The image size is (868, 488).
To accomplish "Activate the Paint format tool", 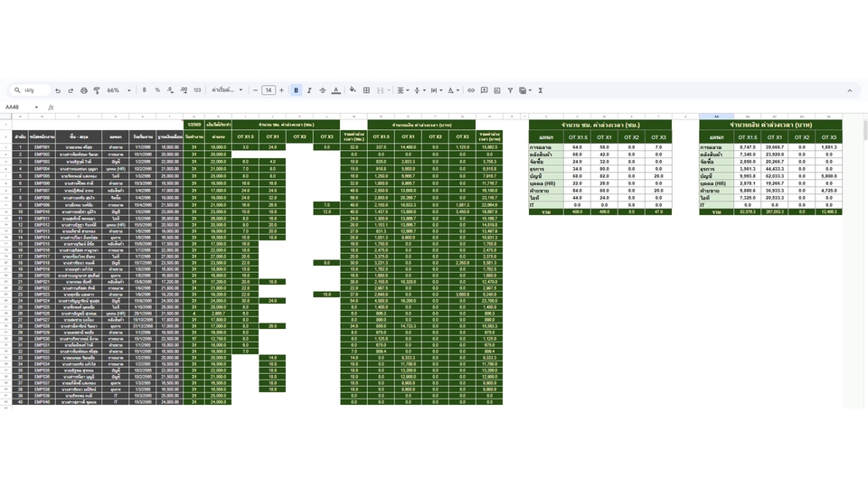I will (x=97, y=90).
